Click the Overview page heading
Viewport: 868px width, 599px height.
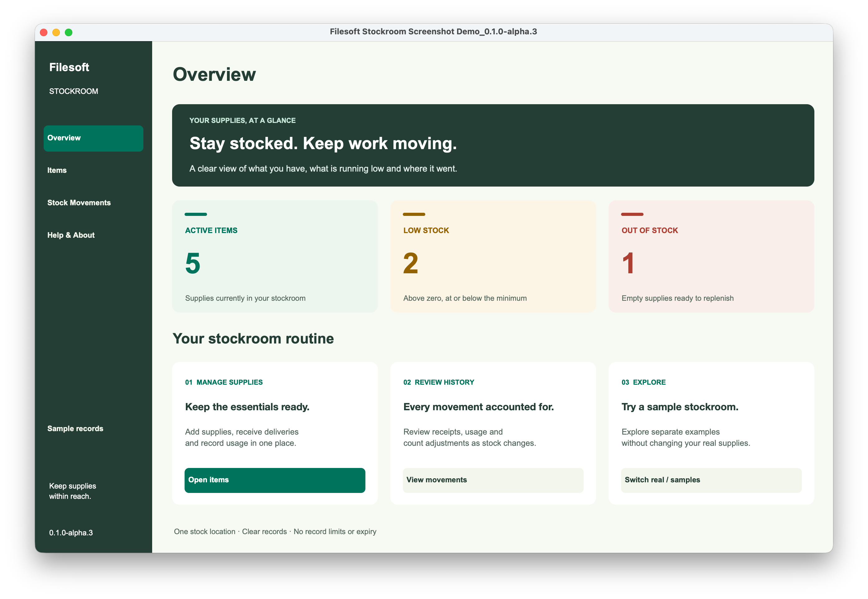[x=214, y=74]
